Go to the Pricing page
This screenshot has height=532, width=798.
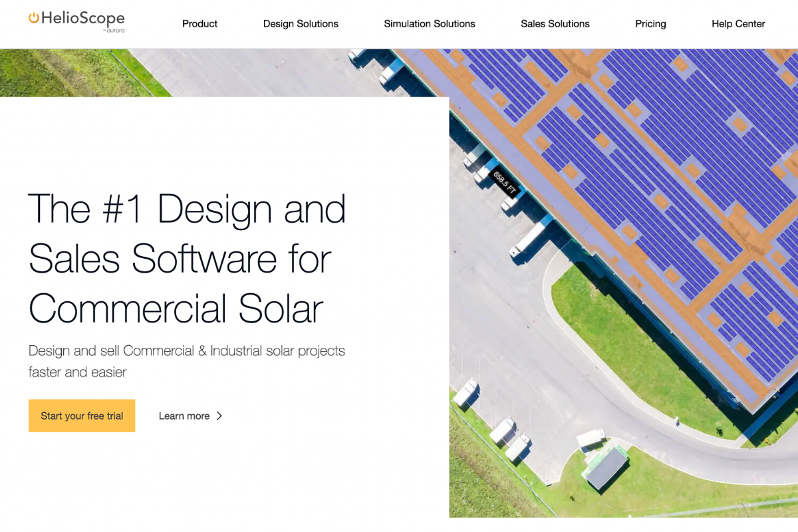[650, 24]
